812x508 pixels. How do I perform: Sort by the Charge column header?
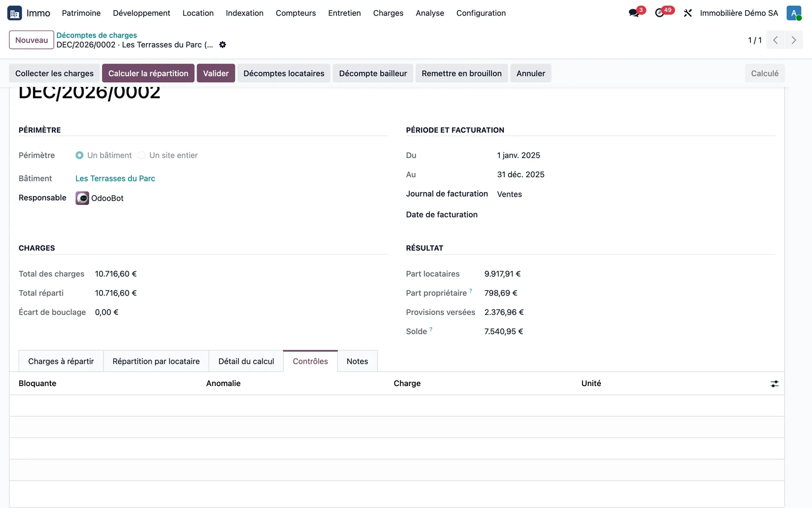tap(407, 384)
